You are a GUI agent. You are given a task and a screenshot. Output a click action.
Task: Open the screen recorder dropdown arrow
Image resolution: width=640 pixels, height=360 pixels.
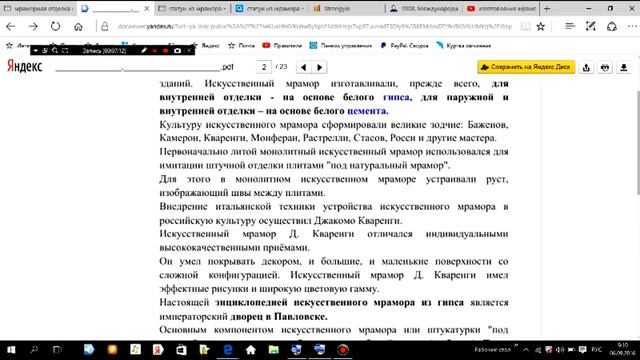[x=36, y=51]
